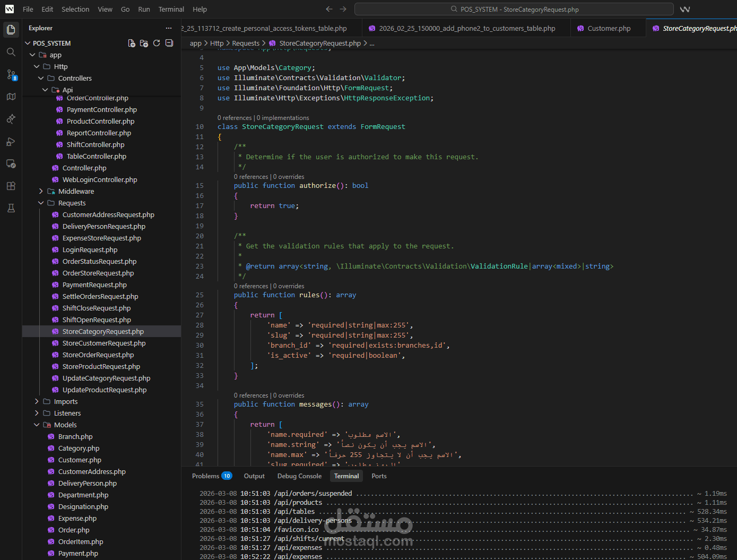Open Source Control view with 8 badge
The width and height of the screenshot is (737, 560).
(x=11, y=74)
